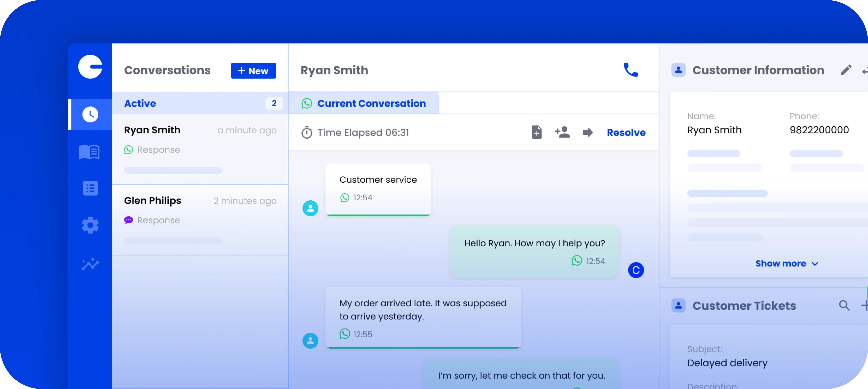Click the 'Customer service' message bubble

(378, 190)
